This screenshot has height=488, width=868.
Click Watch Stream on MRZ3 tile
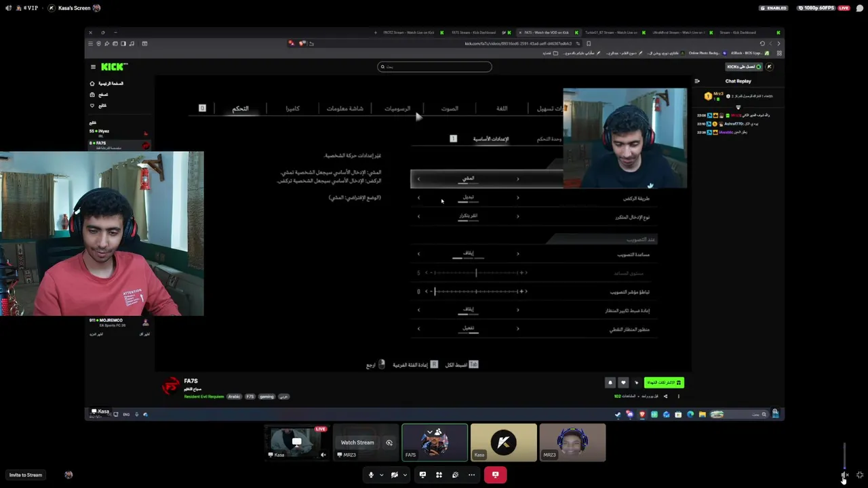tap(357, 443)
